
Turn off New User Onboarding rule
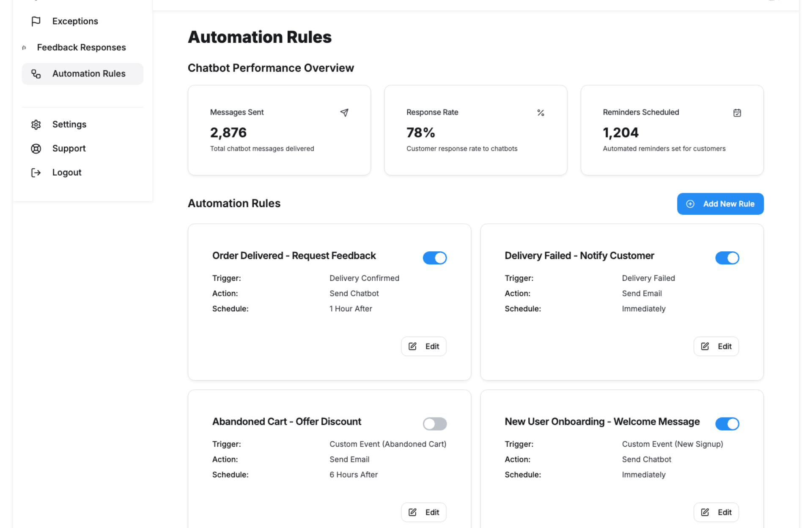[x=727, y=423]
